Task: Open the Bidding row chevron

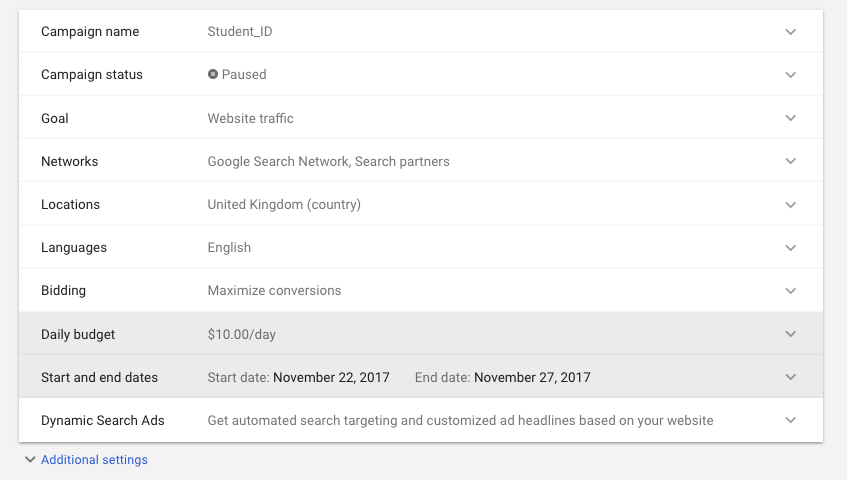Action: click(791, 291)
